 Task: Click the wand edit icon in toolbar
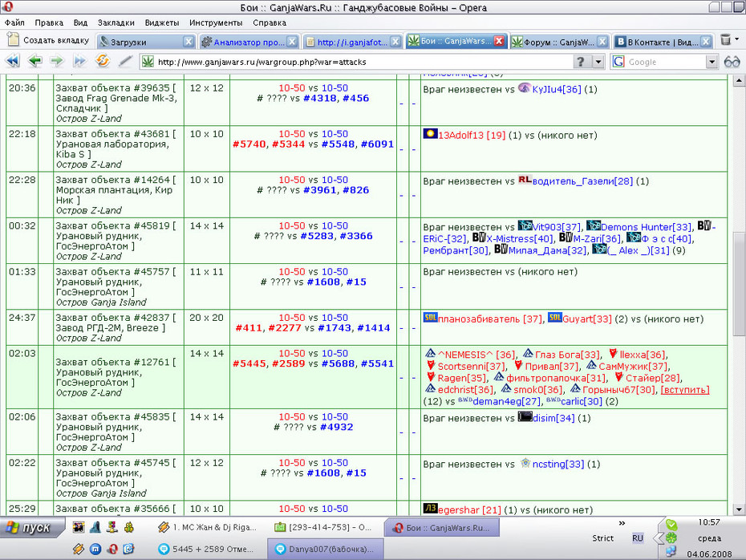125,61
